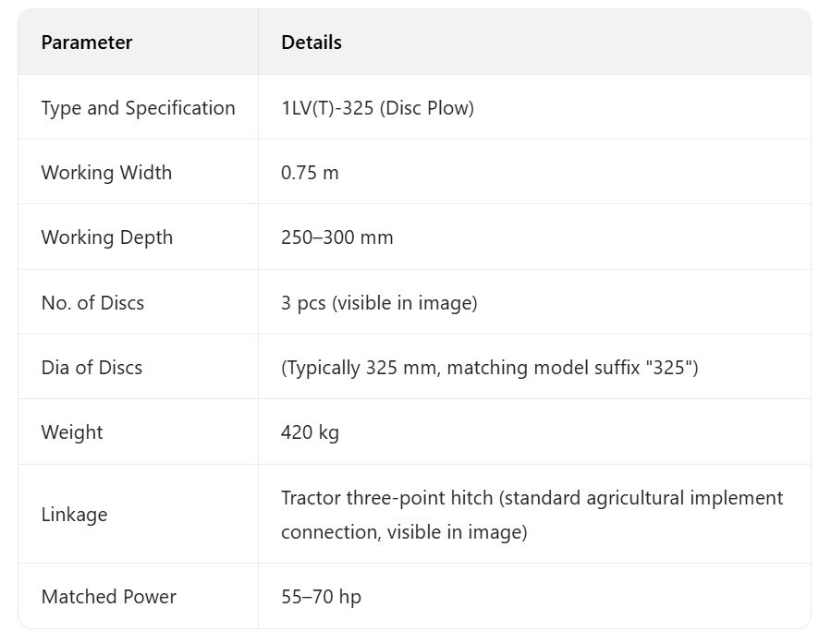Select the "Working Depth" label cell

(x=106, y=237)
